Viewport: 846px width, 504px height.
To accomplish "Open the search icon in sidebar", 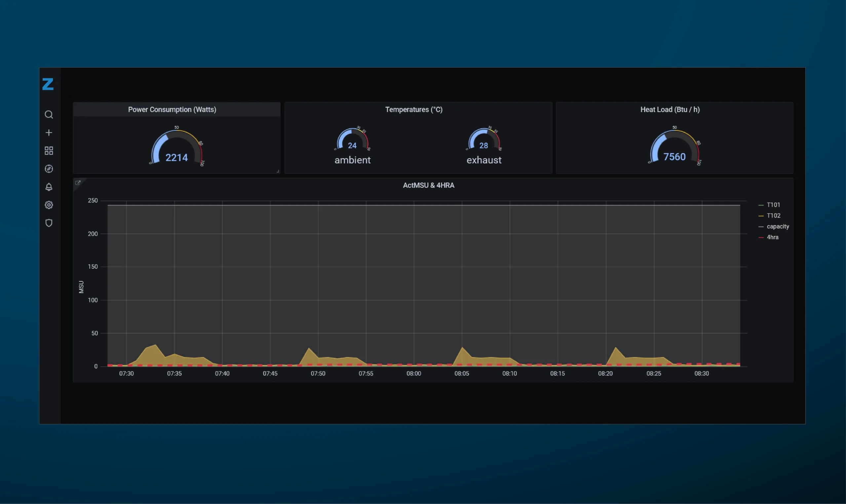I will [49, 115].
